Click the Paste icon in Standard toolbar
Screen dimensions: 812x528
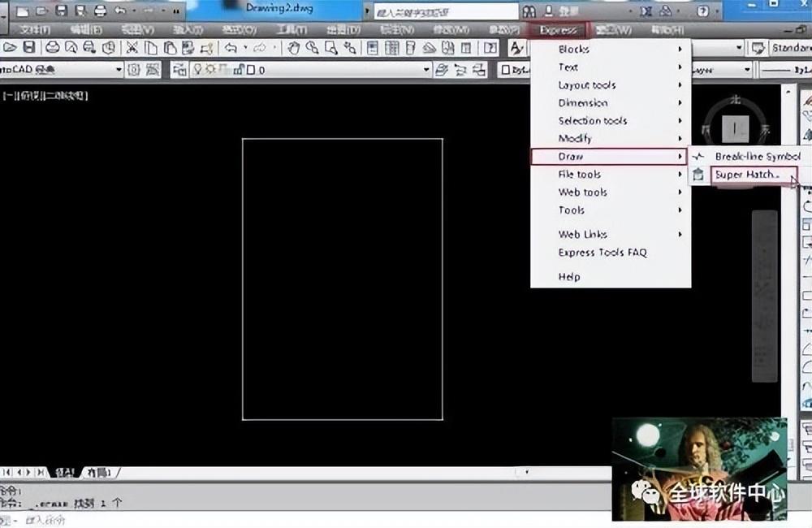pyautogui.click(x=170, y=48)
